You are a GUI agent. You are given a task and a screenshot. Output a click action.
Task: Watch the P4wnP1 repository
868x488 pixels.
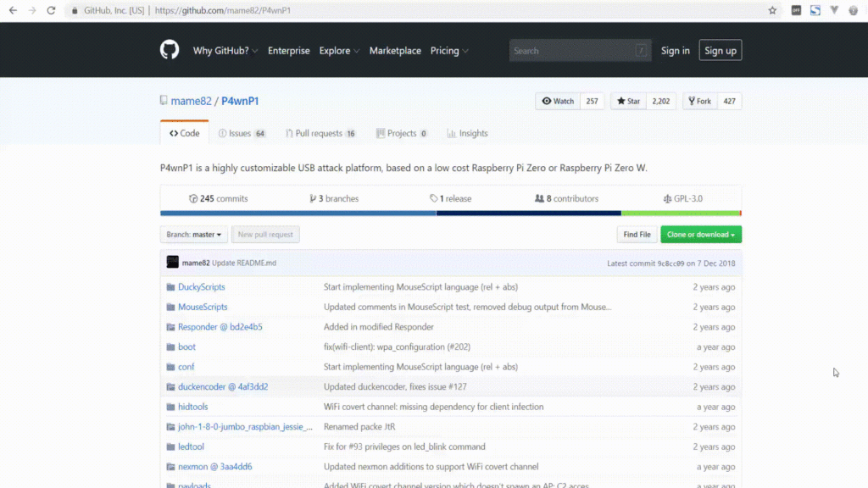pyautogui.click(x=558, y=101)
